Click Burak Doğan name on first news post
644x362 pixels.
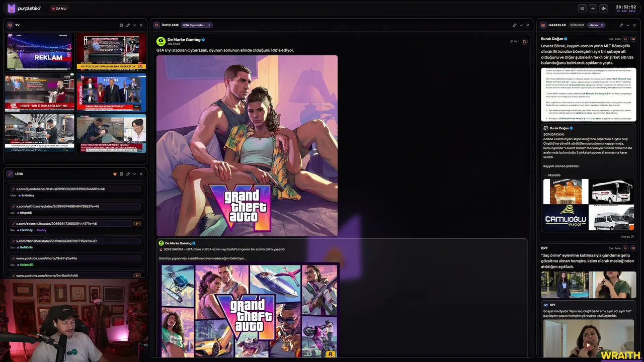click(x=552, y=39)
